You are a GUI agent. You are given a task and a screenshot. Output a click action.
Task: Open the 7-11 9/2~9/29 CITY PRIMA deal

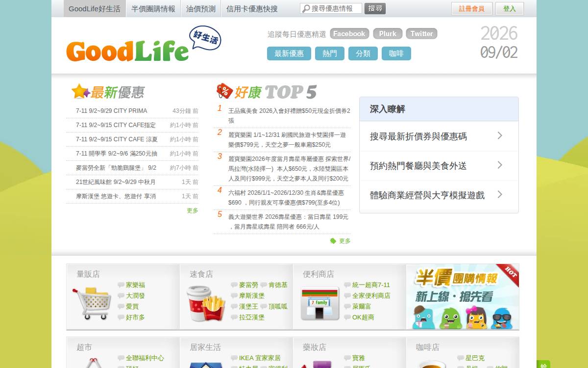click(x=112, y=111)
